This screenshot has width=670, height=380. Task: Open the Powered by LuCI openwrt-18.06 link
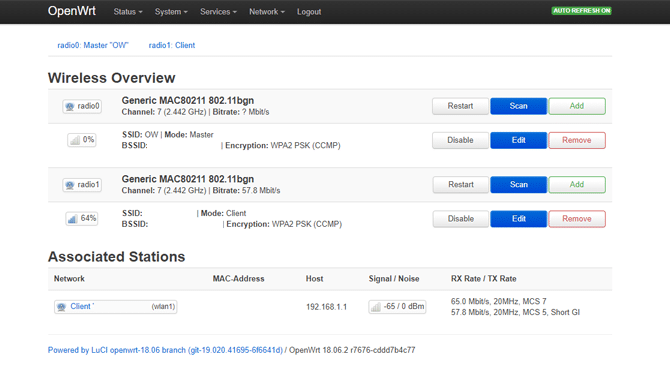coord(165,350)
